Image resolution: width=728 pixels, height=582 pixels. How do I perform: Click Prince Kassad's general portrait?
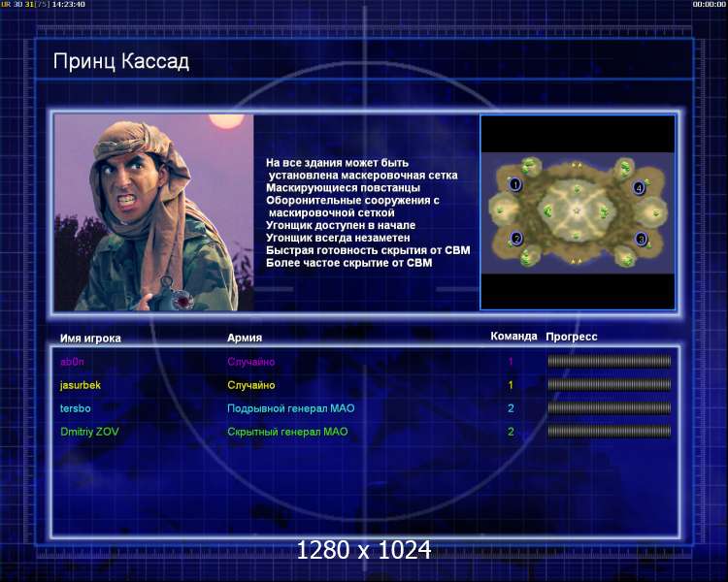(153, 212)
